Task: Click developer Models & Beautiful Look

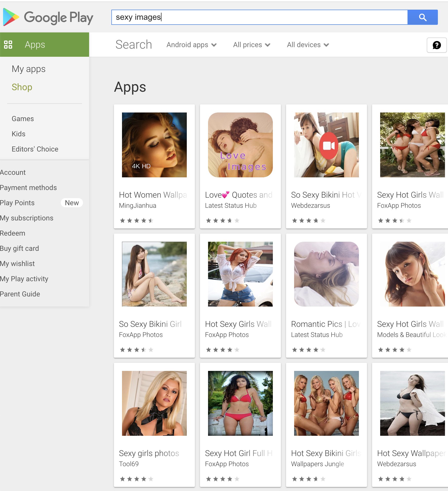Action: click(x=412, y=335)
